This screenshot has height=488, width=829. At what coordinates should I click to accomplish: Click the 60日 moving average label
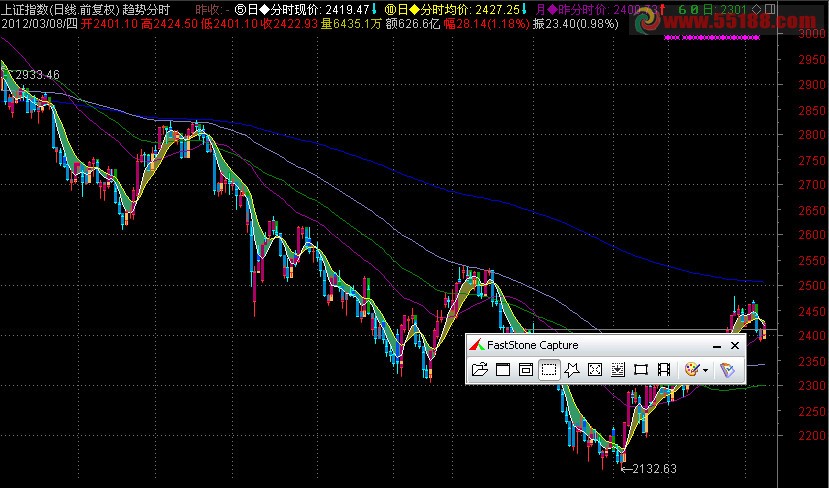[713, 10]
